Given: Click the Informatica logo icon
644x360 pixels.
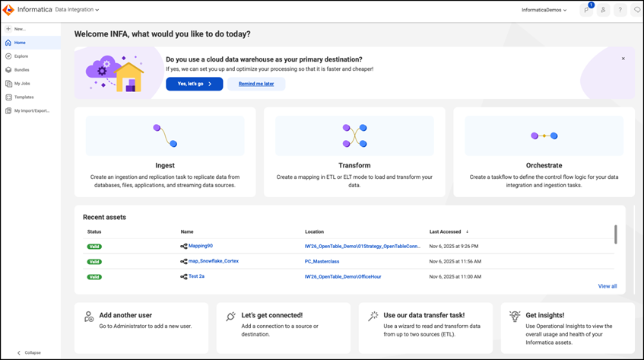Looking at the screenshot, I should 8,10.
